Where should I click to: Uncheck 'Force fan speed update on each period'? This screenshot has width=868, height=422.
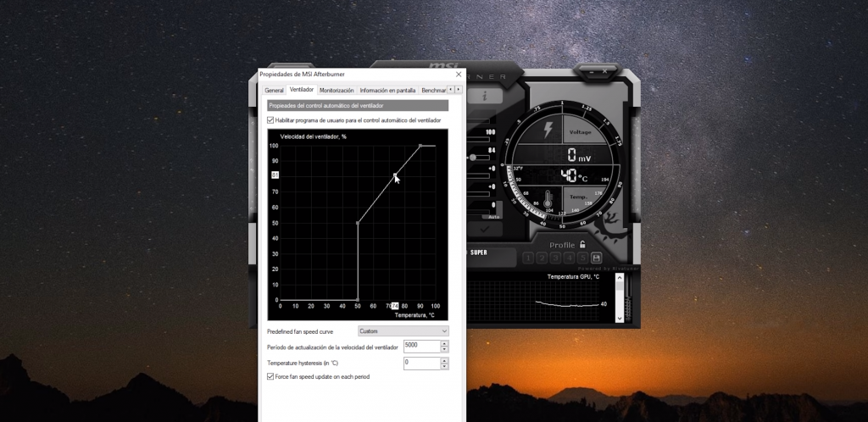point(270,376)
